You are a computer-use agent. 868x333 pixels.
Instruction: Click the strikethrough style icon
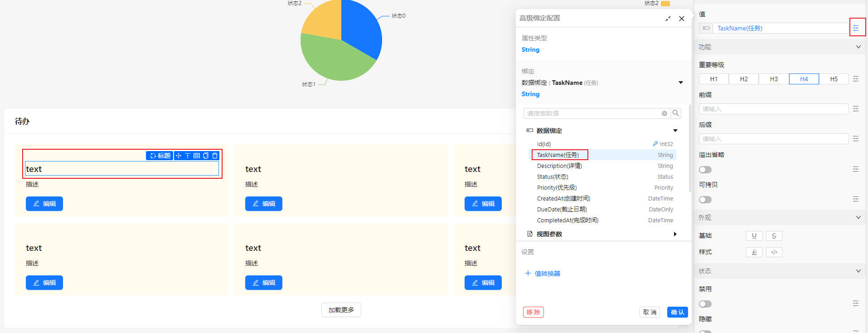774,236
